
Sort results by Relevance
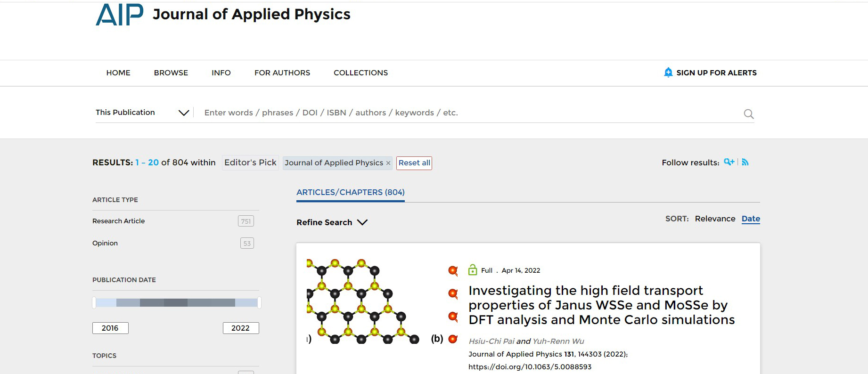tap(715, 219)
